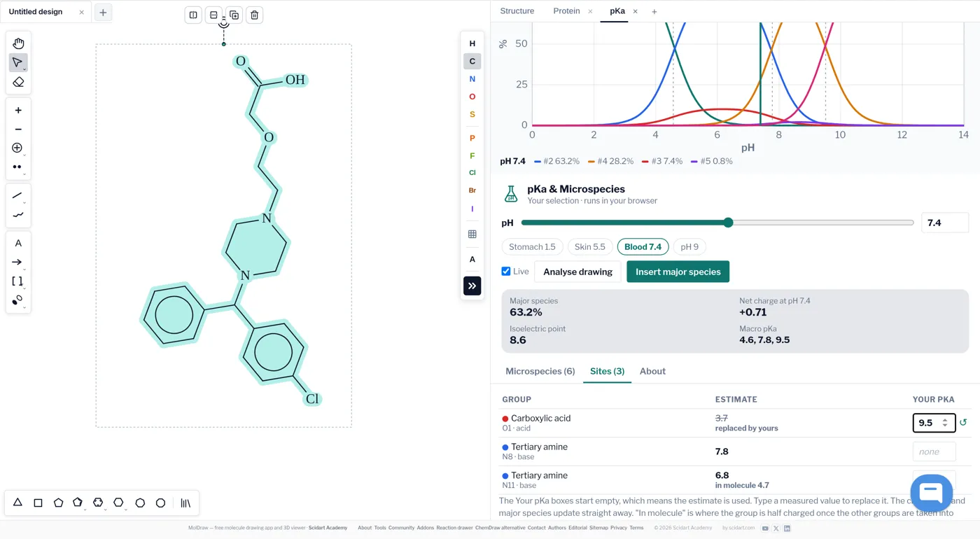This screenshot has height=539, width=980.
Task: Select the hand pan tool
Action: point(18,43)
